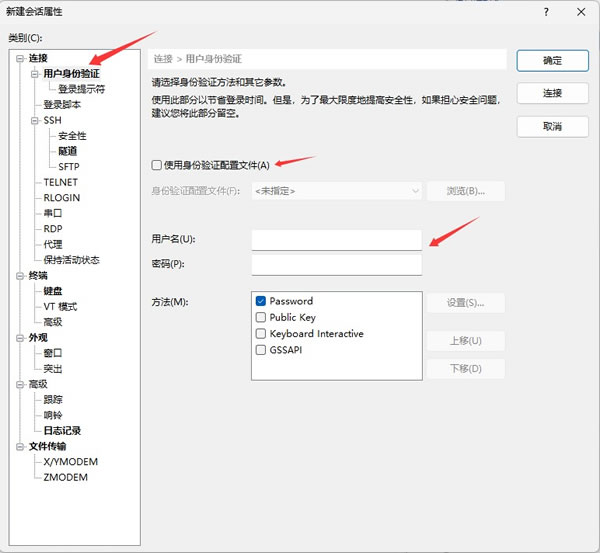600x553 pixels.
Task: Collapse the SSH tree node
Action: tap(34, 120)
